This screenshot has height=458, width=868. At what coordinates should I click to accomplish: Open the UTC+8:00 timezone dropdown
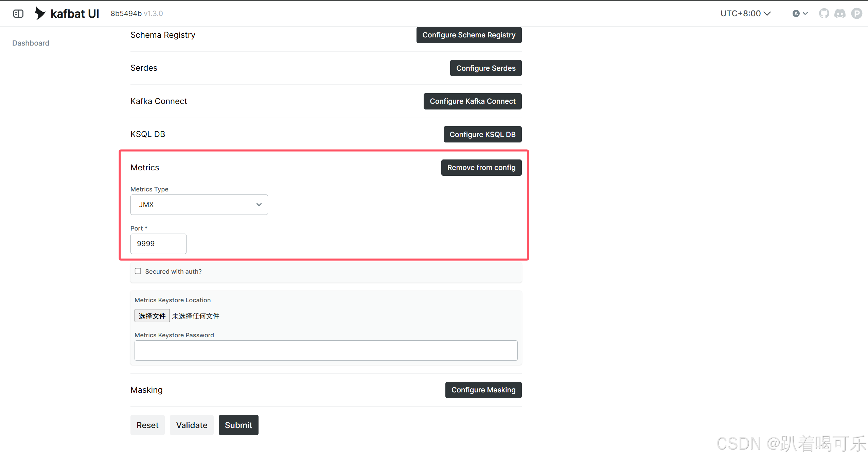745,14
